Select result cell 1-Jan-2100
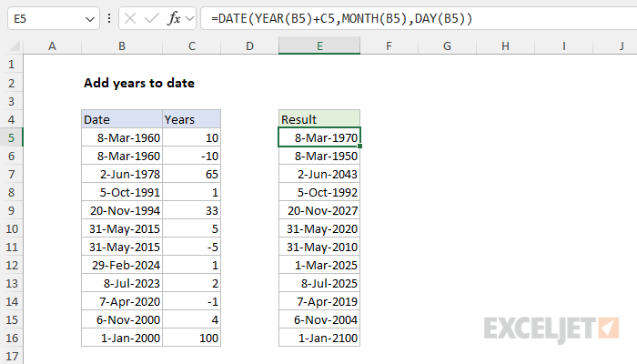Screen dimensions: 637x364 click(x=319, y=338)
